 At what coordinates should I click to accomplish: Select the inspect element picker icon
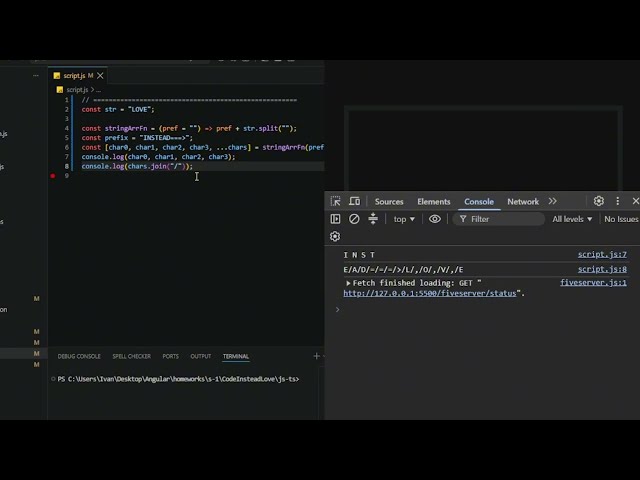click(x=336, y=201)
